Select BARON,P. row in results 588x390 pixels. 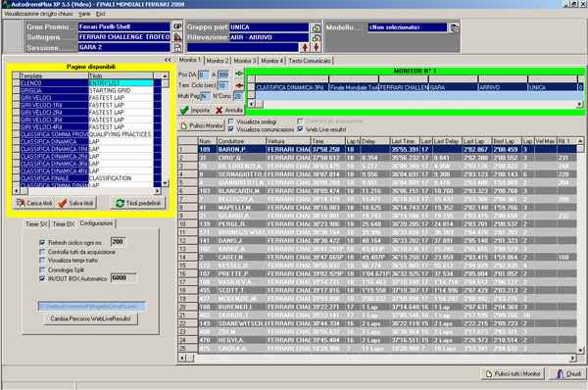(377, 149)
